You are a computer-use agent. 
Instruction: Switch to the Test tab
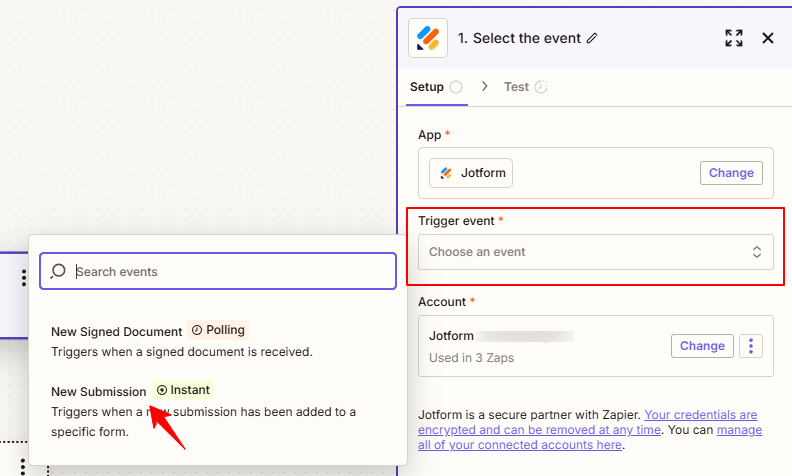coord(525,87)
